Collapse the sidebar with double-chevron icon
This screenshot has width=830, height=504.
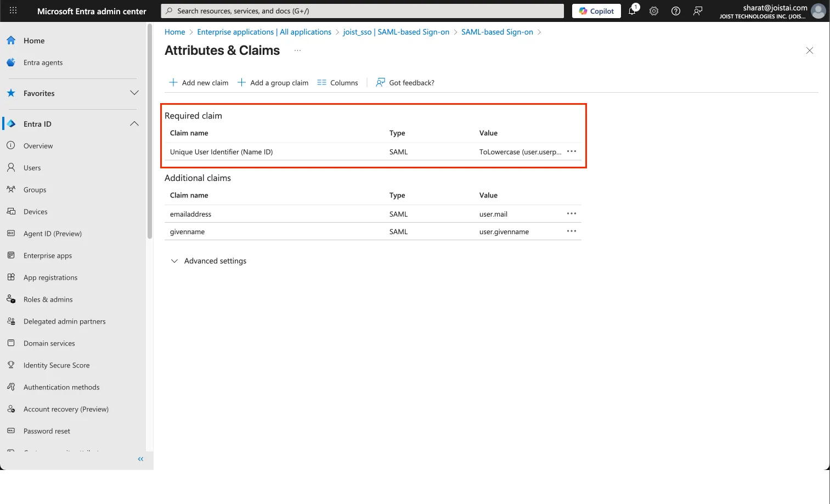point(140,459)
